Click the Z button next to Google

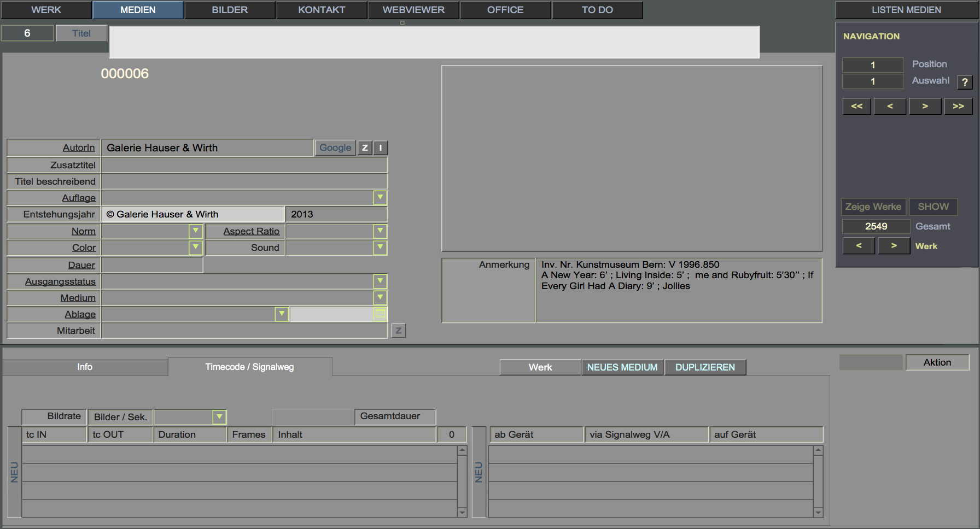coord(365,148)
